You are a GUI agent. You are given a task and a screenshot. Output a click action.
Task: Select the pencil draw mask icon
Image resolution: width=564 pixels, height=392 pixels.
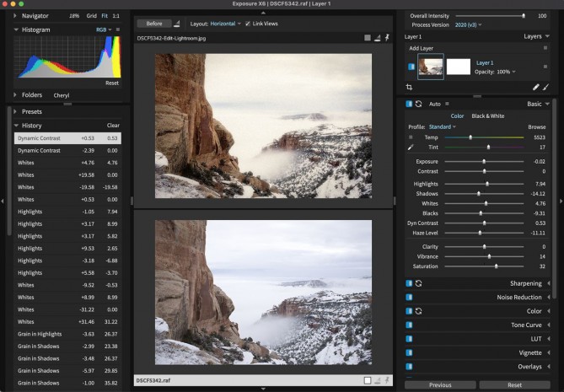point(536,87)
